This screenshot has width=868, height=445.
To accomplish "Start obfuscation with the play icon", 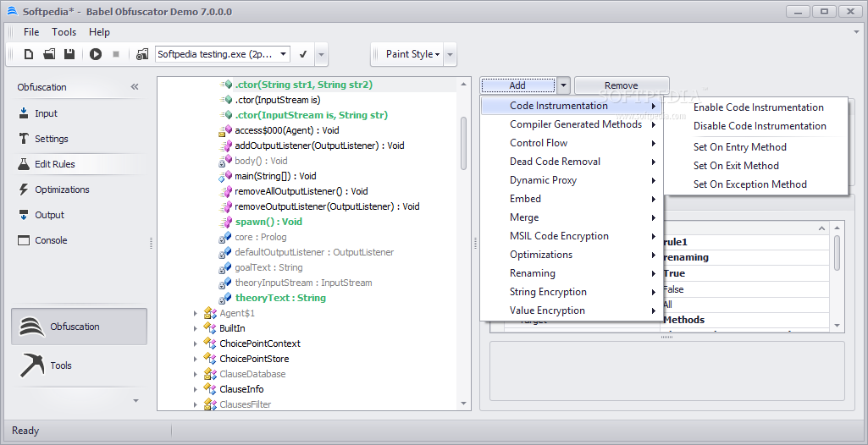I will [x=96, y=54].
